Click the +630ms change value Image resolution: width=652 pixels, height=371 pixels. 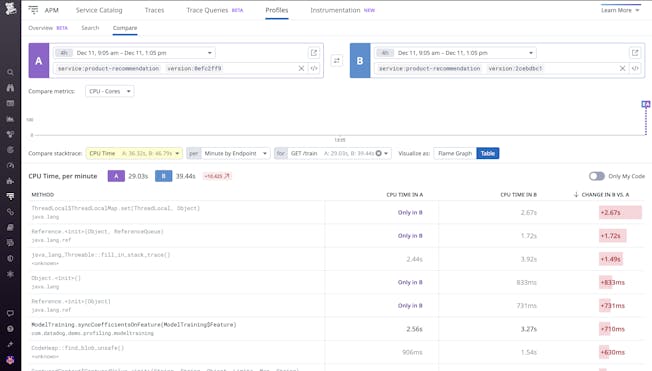pos(612,352)
